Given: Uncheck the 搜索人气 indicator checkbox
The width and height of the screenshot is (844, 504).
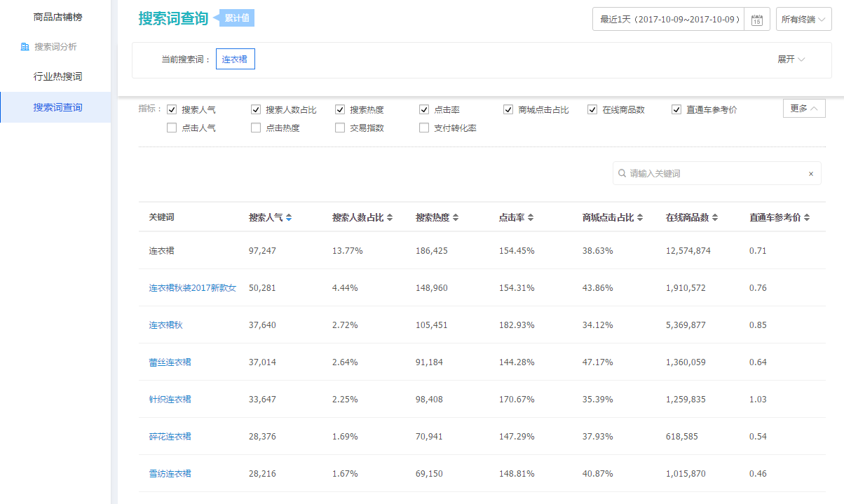Looking at the screenshot, I should (x=172, y=109).
